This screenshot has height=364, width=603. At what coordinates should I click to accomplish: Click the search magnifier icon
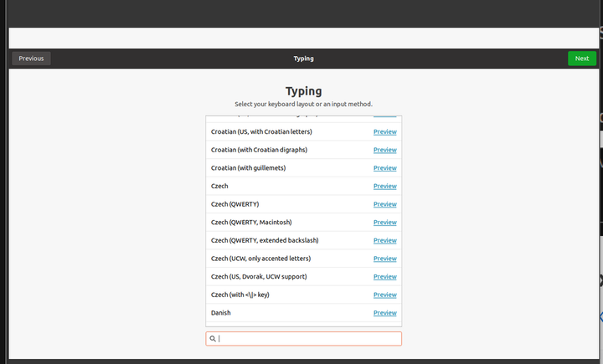click(213, 339)
